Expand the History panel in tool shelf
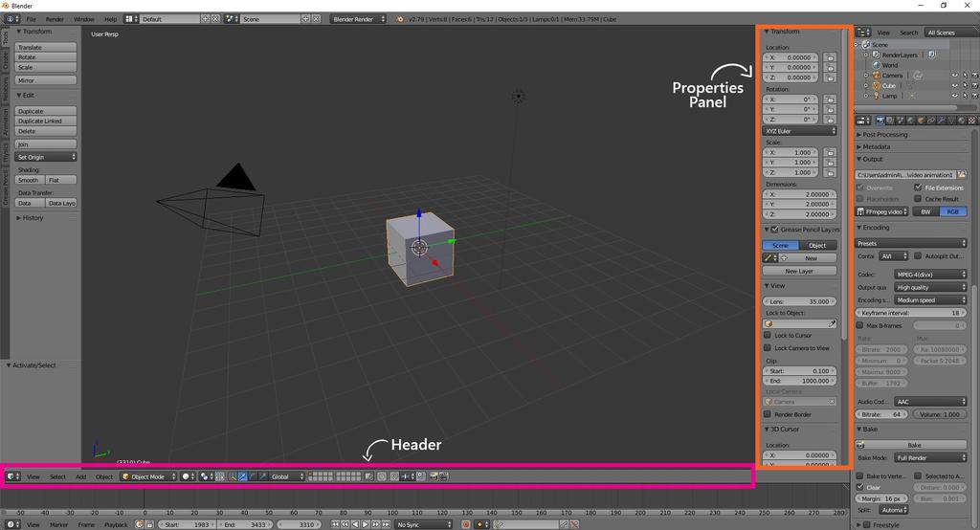Viewport: 980px width, 530px height. (x=30, y=218)
